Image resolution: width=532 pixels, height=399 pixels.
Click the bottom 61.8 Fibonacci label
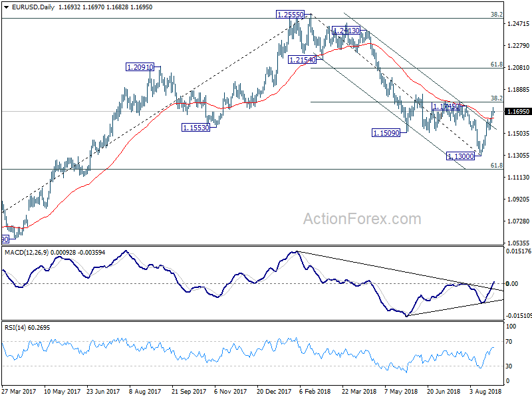pos(497,166)
